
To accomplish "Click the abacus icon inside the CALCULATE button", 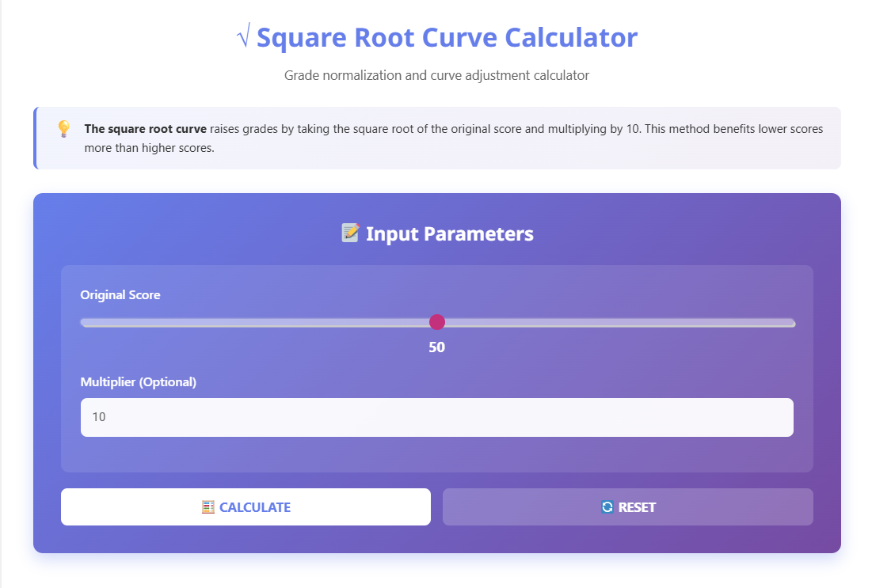I will pos(208,506).
